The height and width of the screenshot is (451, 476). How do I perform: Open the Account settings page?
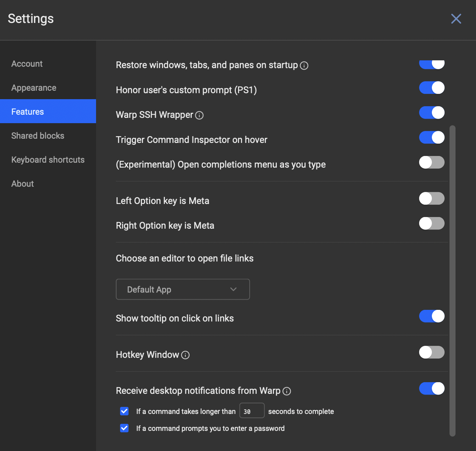pos(27,64)
